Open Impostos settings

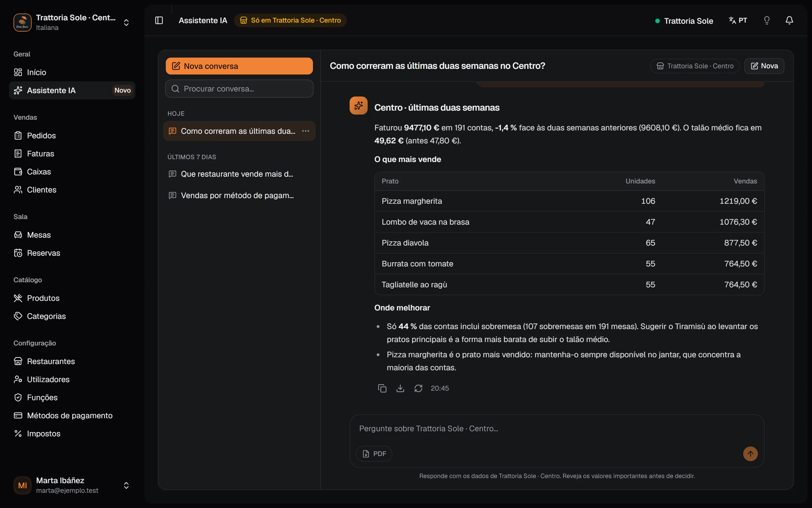click(x=72, y=434)
